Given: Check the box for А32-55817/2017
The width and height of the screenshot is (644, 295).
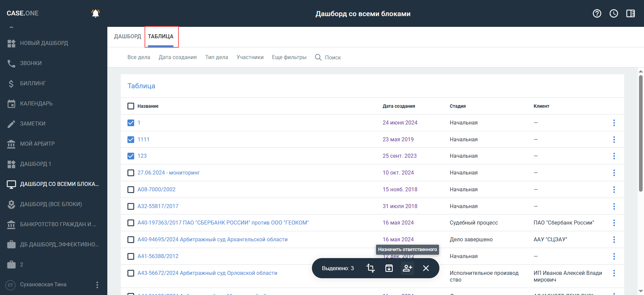Looking at the screenshot, I should [131, 206].
